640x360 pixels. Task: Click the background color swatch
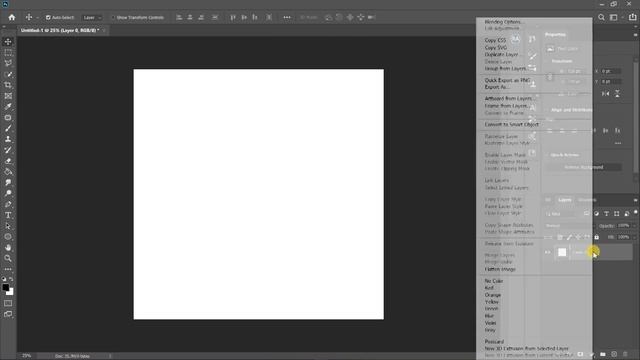tap(10, 292)
